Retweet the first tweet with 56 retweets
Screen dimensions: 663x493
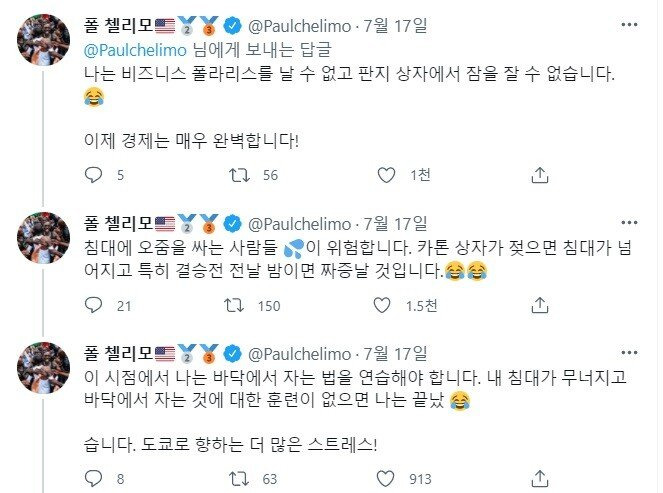click(241, 175)
